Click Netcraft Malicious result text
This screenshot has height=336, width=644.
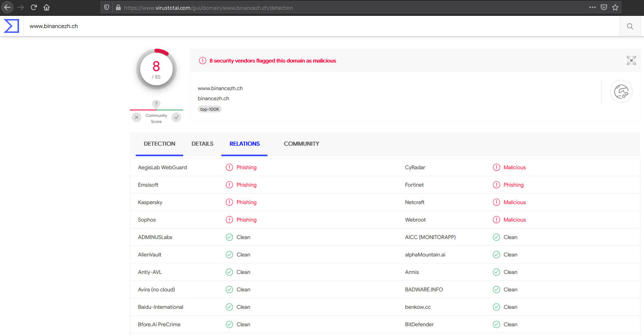coord(515,202)
